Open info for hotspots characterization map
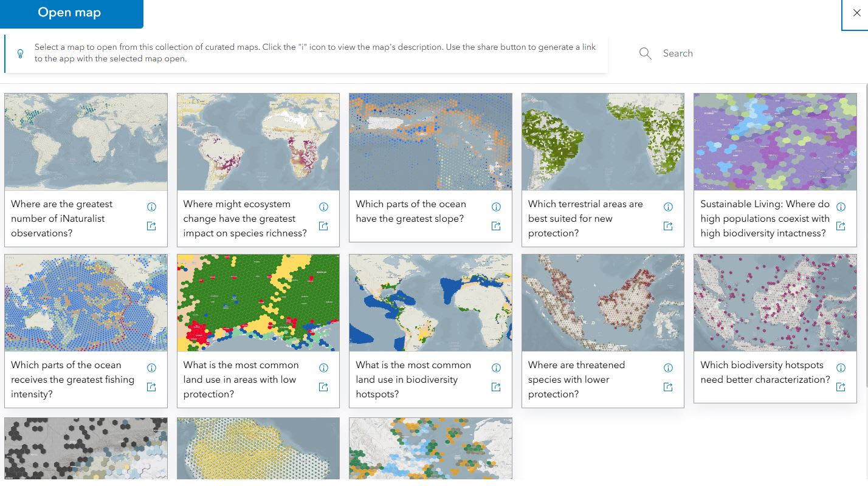Viewport: 868px width, 486px height. pos(841,368)
